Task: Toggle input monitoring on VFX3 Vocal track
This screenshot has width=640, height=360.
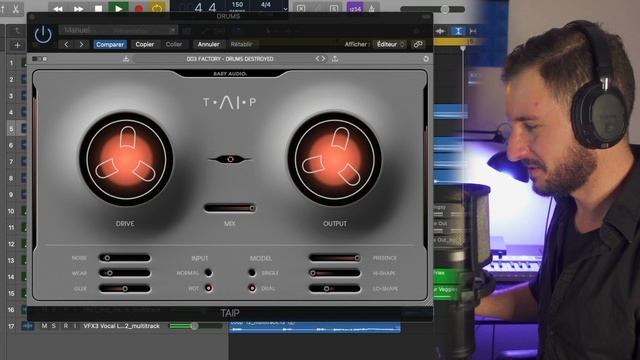Action: tap(75, 326)
